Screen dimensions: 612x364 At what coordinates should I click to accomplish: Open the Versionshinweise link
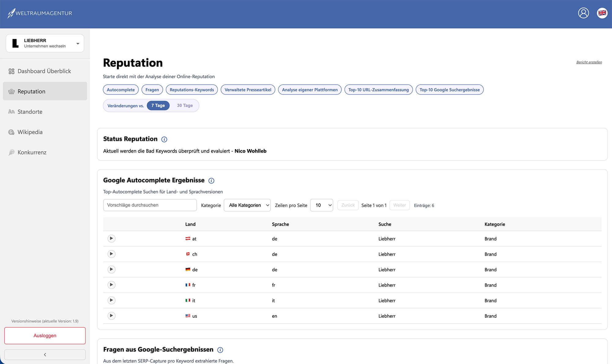[x=45, y=321]
